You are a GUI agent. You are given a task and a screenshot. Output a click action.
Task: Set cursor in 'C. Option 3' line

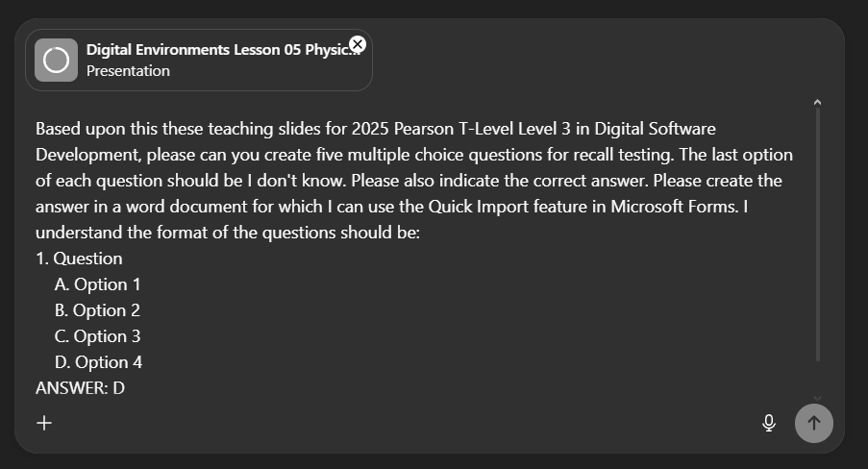click(98, 336)
